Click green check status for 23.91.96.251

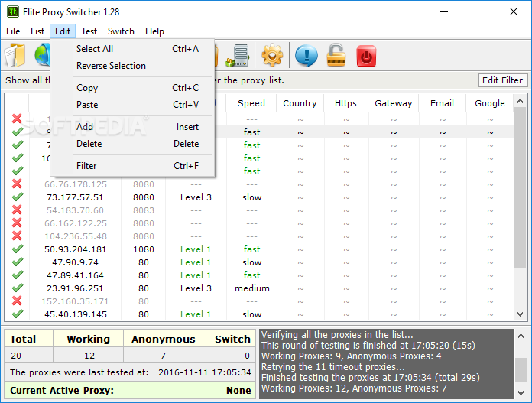(x=18, y=288)
